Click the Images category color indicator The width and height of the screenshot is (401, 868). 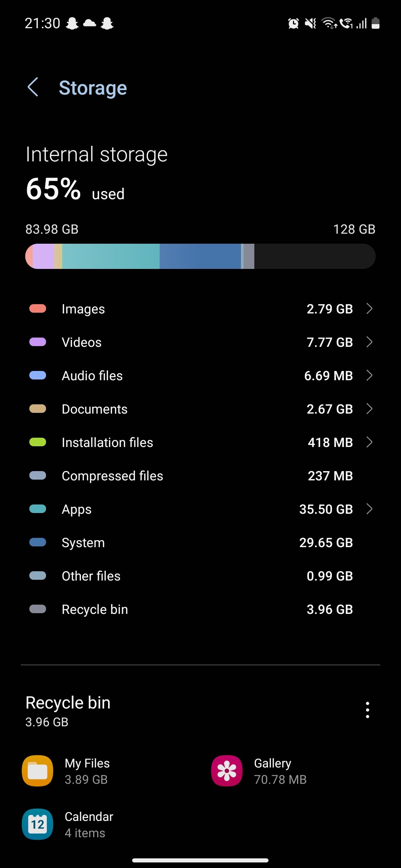point(38,308)
